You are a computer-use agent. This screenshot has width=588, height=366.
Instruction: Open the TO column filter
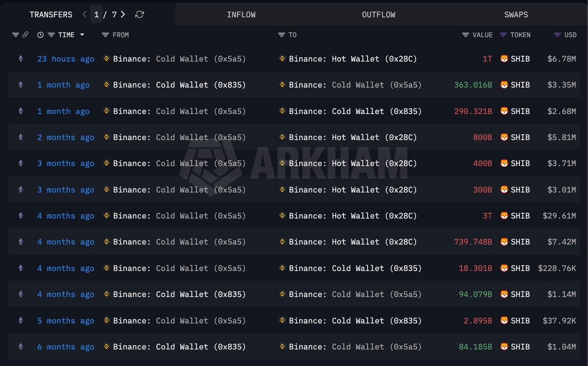282,35
